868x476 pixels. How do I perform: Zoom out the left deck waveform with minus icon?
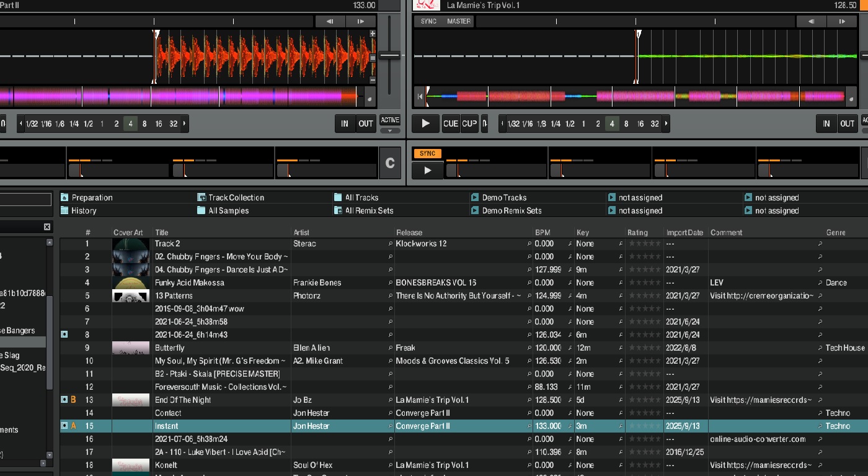[373, 80]
